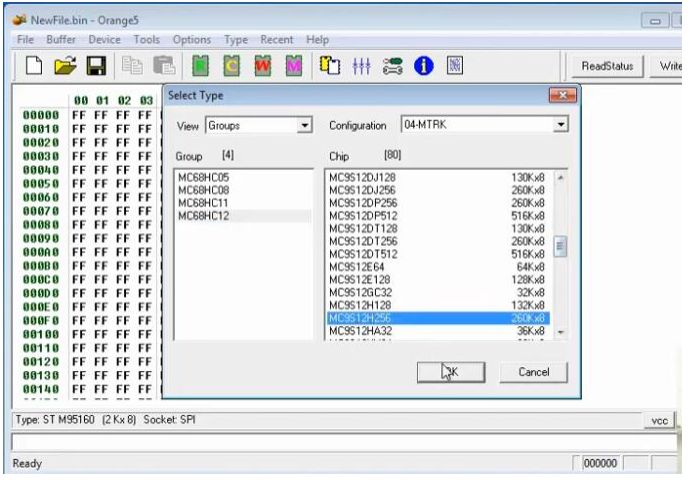Screen dimensions: 697x480
Task: Click the green R chip icon
Action: pos(199,67)
